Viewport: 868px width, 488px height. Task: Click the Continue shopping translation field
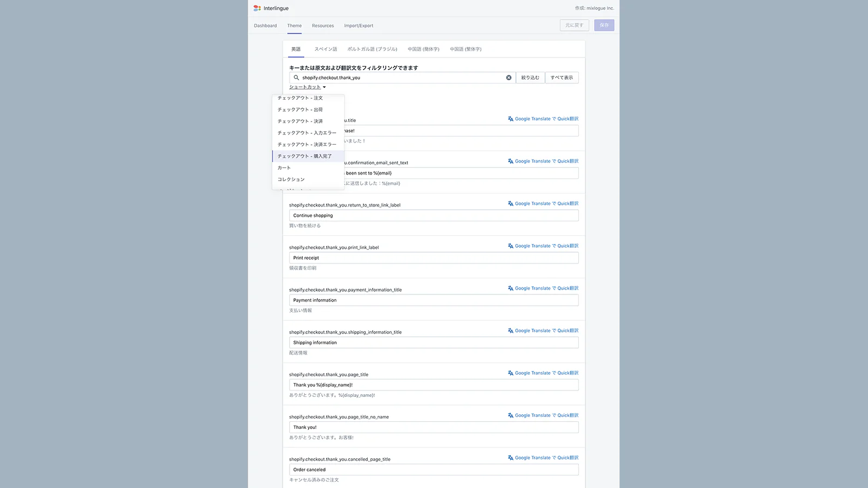coord(433,215)
